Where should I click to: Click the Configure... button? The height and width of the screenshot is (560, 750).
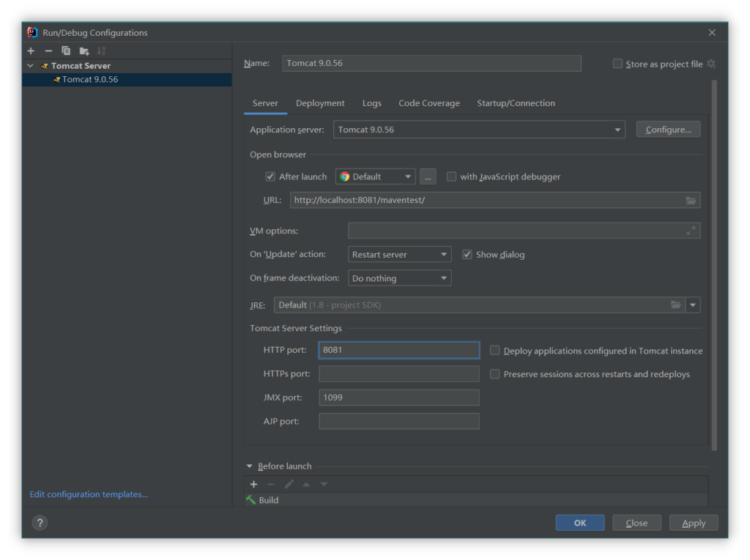(668, 130)
